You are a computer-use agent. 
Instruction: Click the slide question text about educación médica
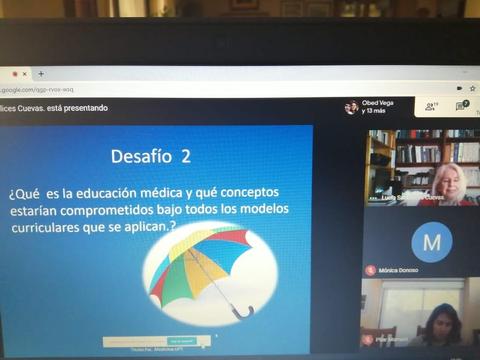coord(149,210)
